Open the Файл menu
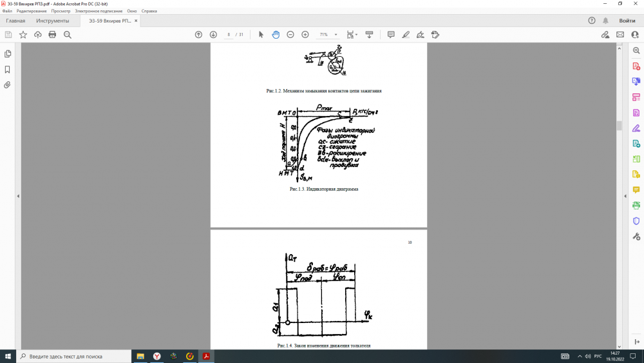 pyautogui.click(x=7, y=11)
